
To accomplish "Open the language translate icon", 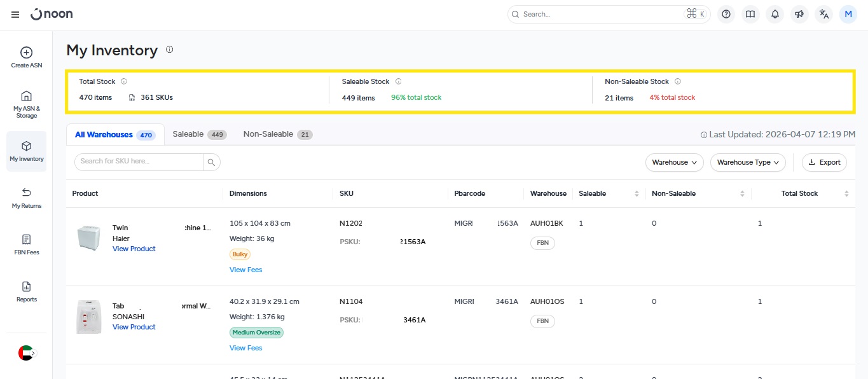I will pos(823,14).
